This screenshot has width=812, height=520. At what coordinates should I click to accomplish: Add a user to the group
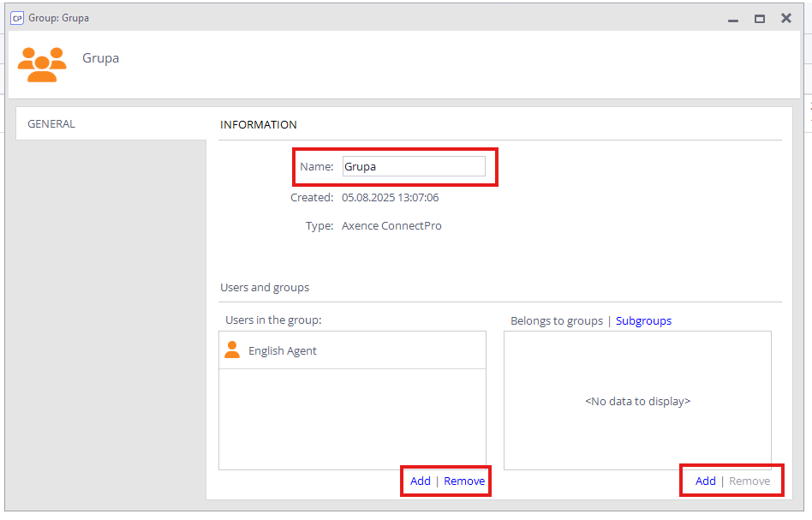(x=421, y=481)
